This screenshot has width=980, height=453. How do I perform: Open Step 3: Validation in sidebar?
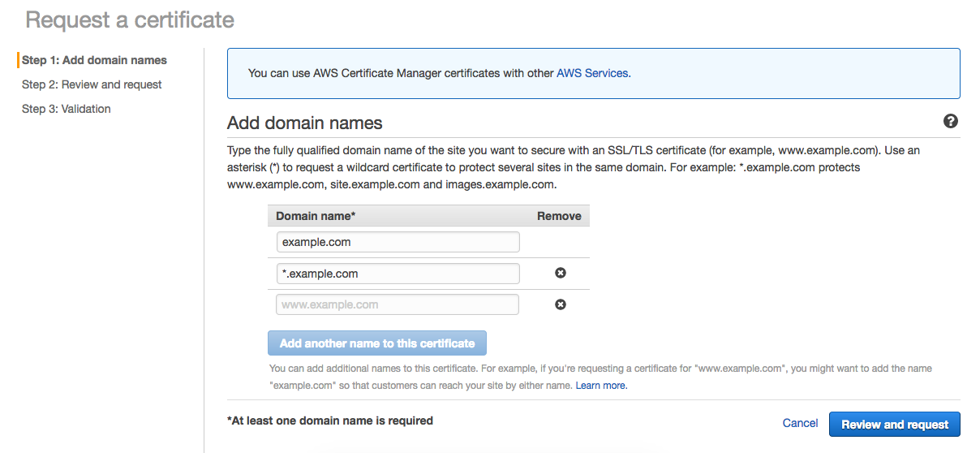(67, 109)
